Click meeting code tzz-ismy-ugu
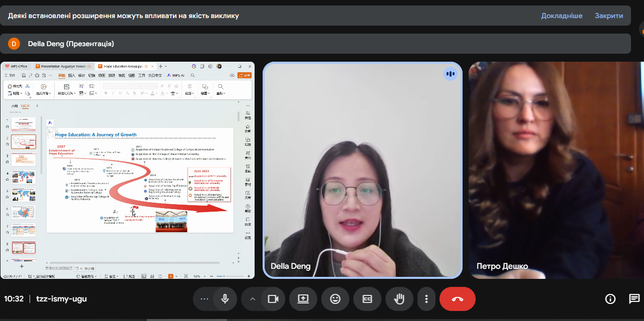This screenshot has height=321, width=644. click(x=62, y=299)
